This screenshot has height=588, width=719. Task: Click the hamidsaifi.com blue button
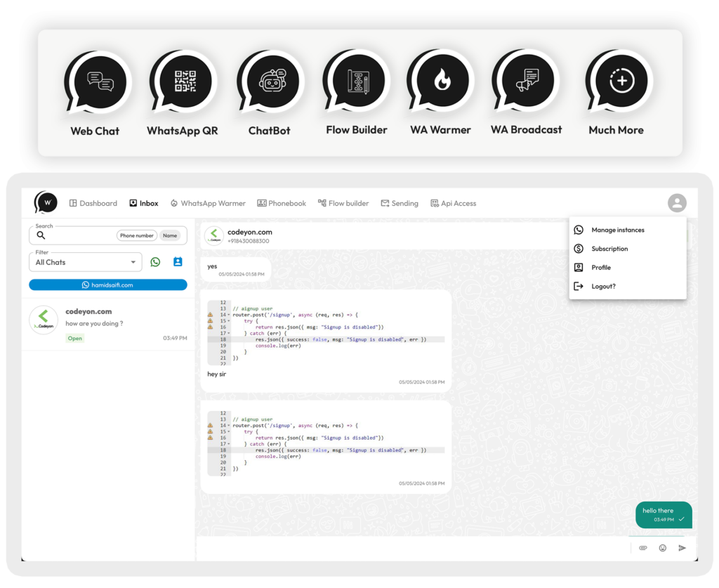click(108, 285)
